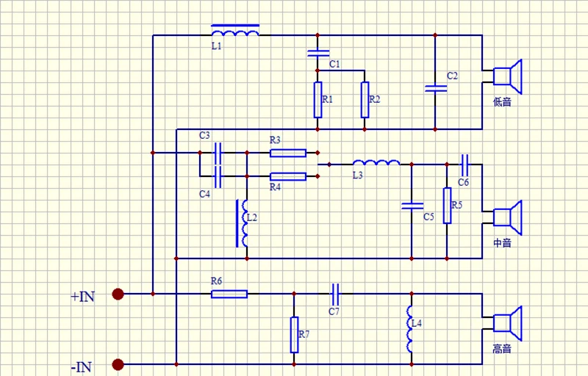Select the C2 capacitor symbol
This screenshot has width=588, height=376.
pyautogui.click(x=436, y=88)
